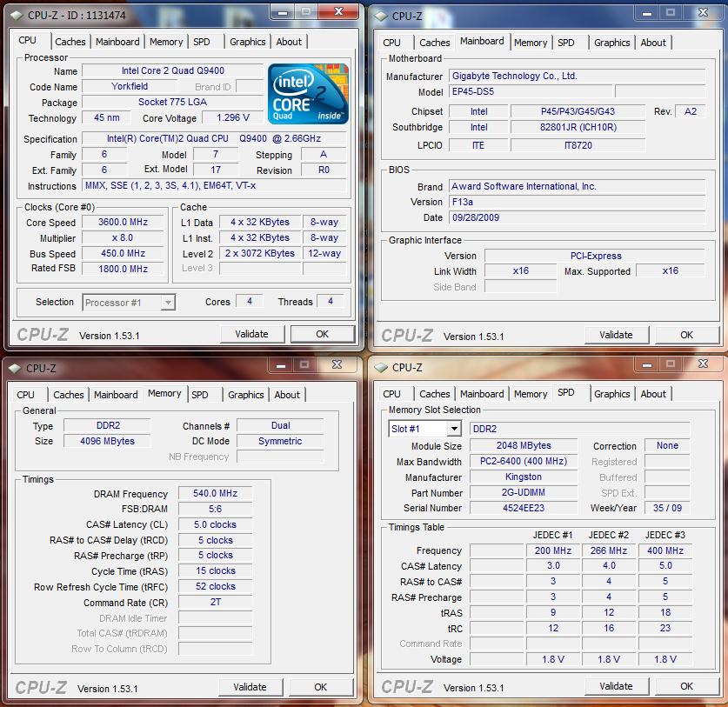Minimize the CPU-Z Memory window

coord(280,366)
